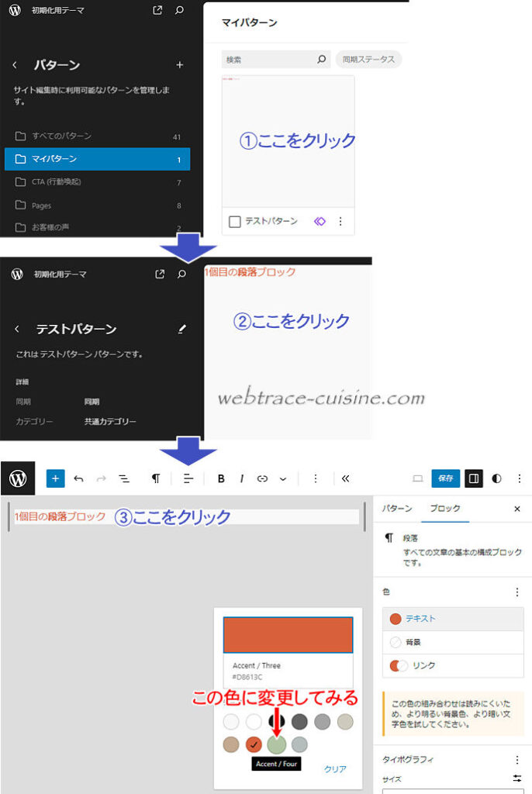Open the three-dot actions menu for テストパターン card
Viewport: 532px width, 794px height.
coord(340,221)
